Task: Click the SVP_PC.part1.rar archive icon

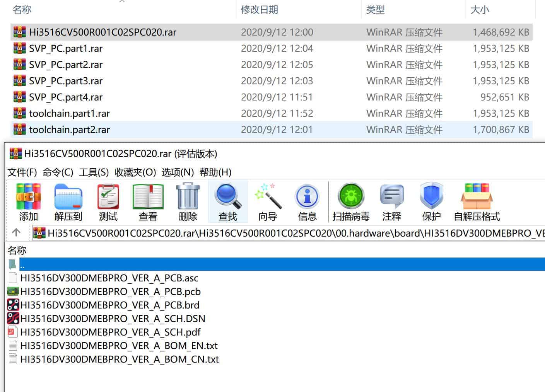Action: click(19, 48)
